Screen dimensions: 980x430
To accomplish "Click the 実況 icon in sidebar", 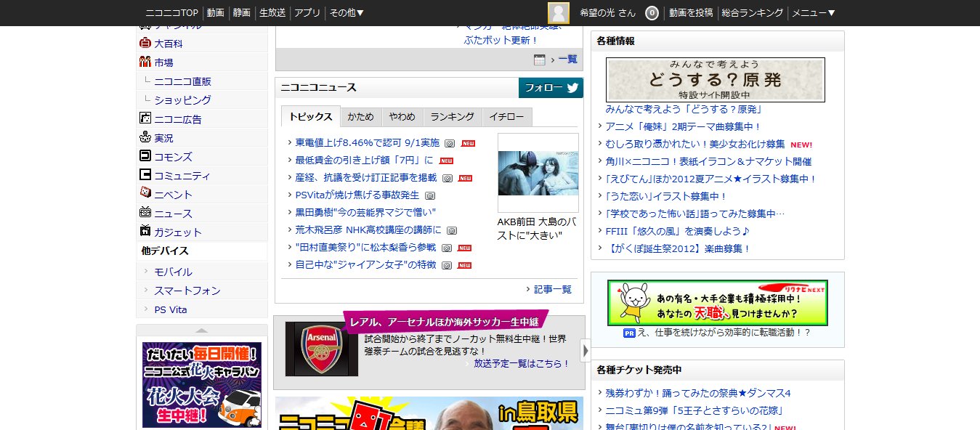I will point(145,137).
